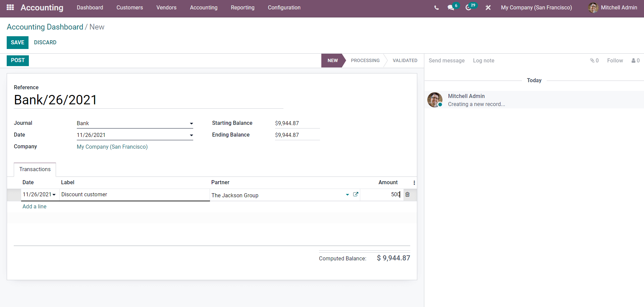
Task: Open the apps grid menu icon
Action: click(10, 7)
